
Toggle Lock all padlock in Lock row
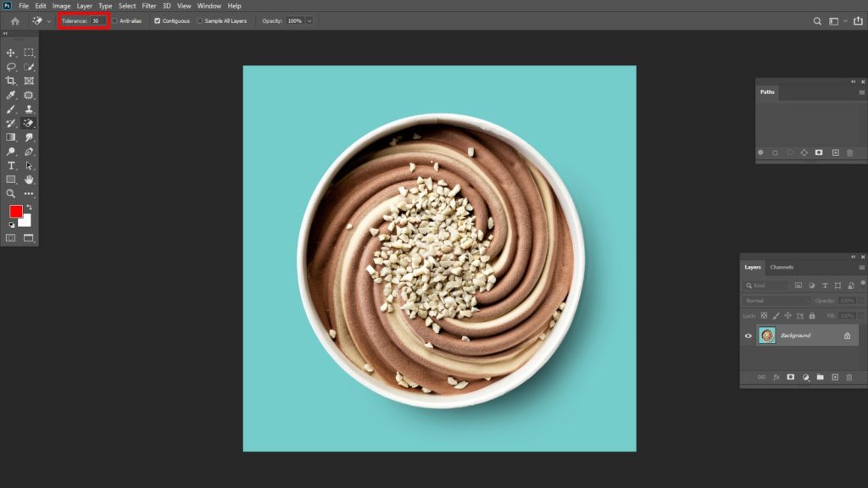pyautogui.click(x=812, y=315)
